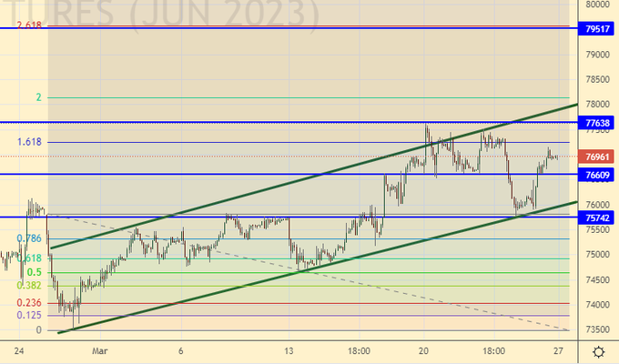Click the 1.618 Fibonacci level label

(30, 142)
